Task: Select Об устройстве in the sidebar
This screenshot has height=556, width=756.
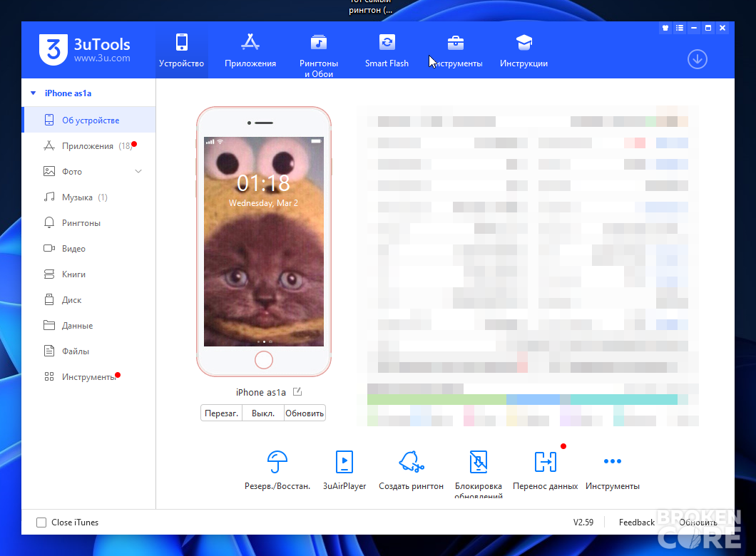Action: (88, 120)
